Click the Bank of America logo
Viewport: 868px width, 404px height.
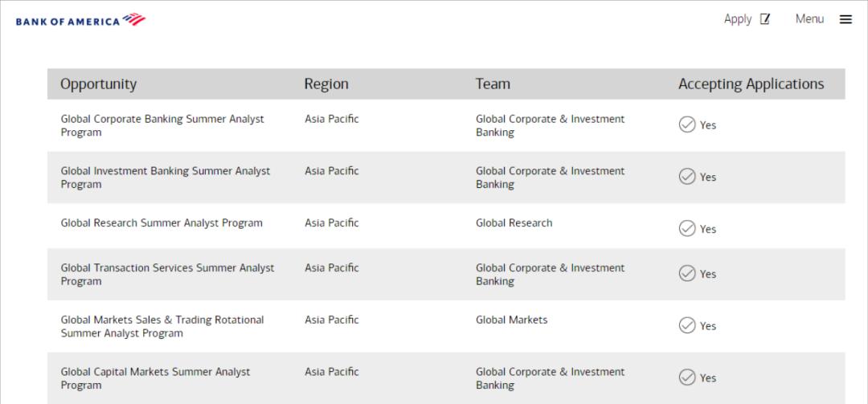point(80,20)
